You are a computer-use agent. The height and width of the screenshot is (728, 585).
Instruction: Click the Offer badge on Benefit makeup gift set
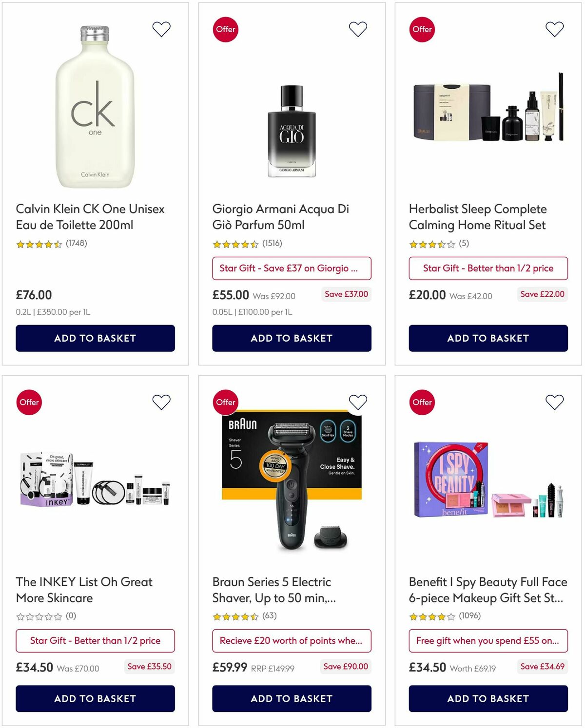(422, 402)
